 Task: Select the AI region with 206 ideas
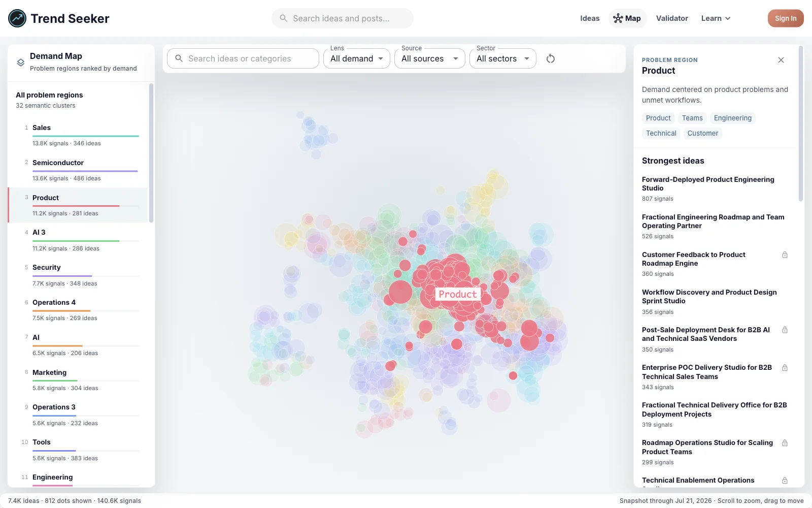tap(78, 345)
